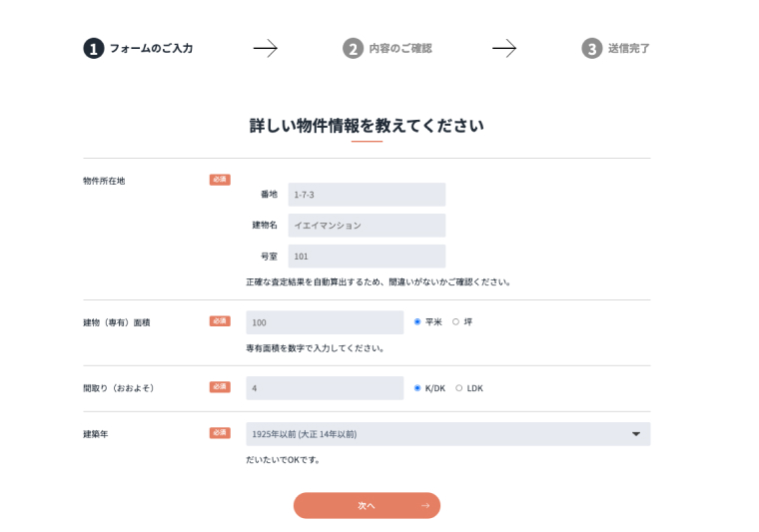Click the 必須 badge beside 建物(専有)面積
This screenshot has width=759, height=532.
220,321
